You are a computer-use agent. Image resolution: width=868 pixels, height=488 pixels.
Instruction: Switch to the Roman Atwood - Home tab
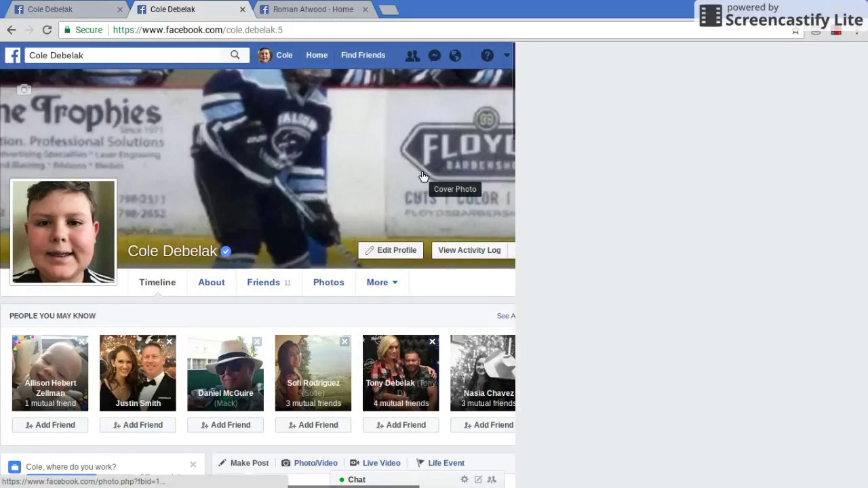[x=313, y=9]
